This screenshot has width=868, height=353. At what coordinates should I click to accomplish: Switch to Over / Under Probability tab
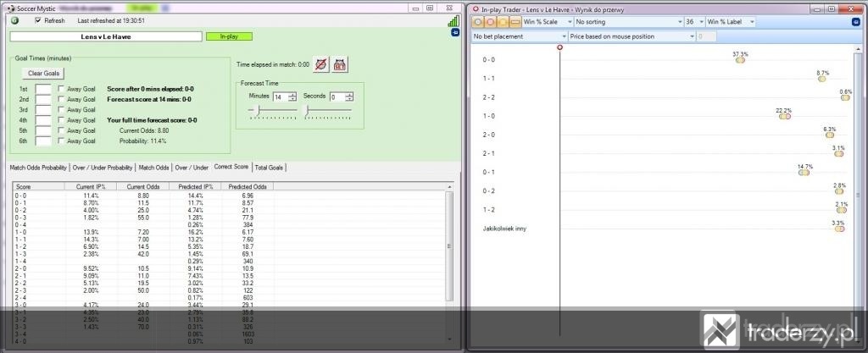click(103, 168)
